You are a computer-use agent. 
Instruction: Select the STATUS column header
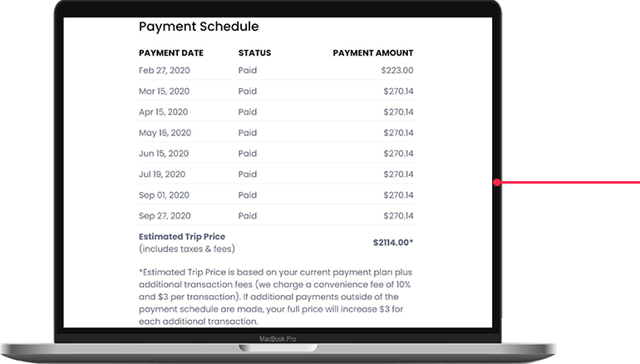click(x=254, y=53)
